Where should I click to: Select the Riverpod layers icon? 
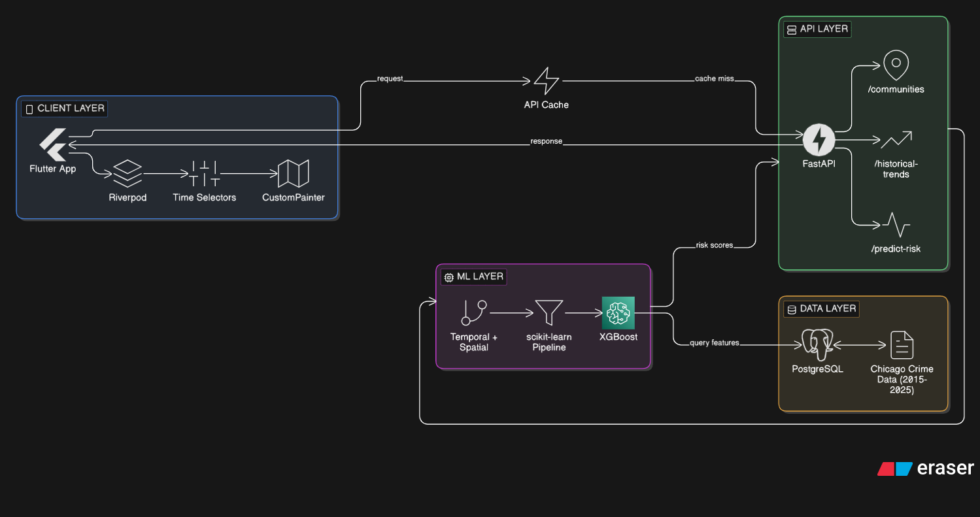click(127, 174)
